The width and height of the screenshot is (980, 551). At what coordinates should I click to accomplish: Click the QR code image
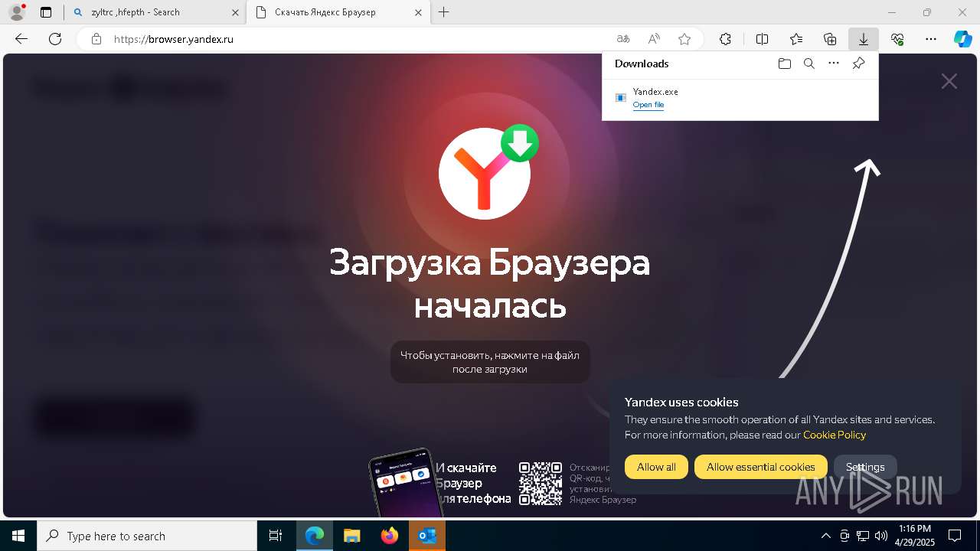coord(541,483)
